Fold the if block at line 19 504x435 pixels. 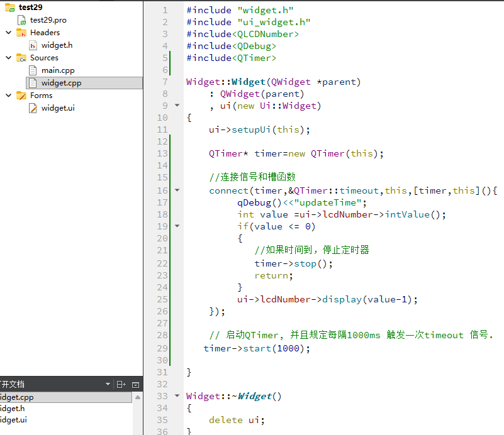coord(177,226)
